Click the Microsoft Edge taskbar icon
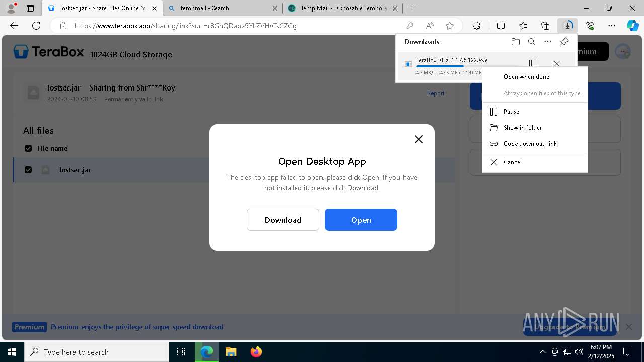 coord(207,352)
